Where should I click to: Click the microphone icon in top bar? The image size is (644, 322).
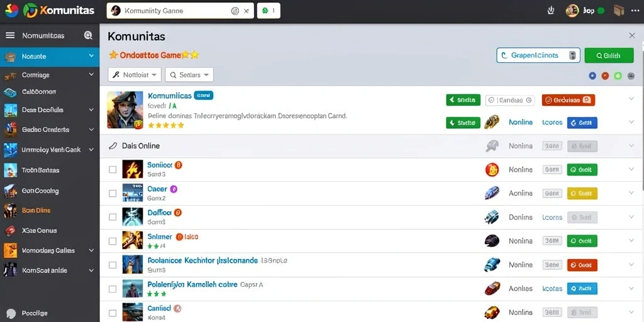tap(551, 11)
